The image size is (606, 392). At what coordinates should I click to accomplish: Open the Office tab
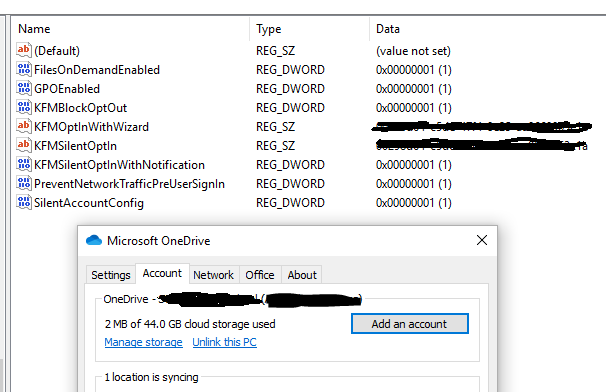[x=260, y=275]
